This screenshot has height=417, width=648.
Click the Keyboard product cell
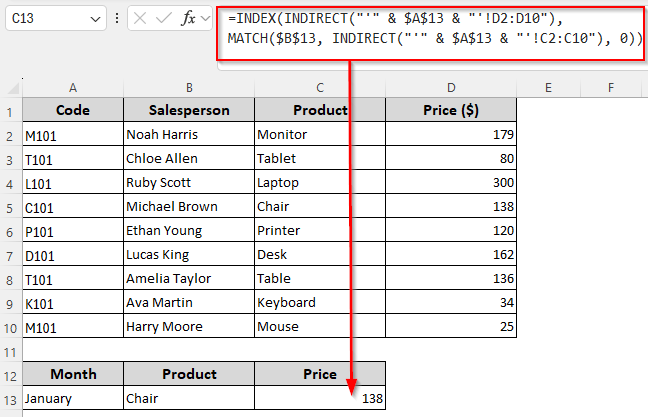319,302
